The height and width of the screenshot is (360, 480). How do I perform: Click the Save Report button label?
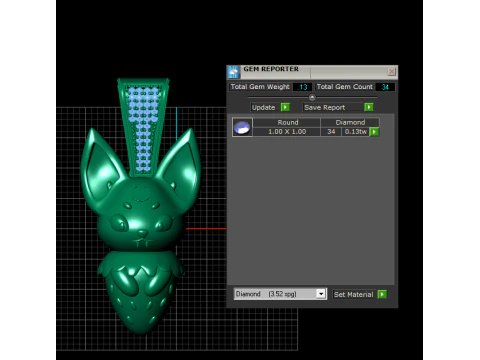point(324,107)
